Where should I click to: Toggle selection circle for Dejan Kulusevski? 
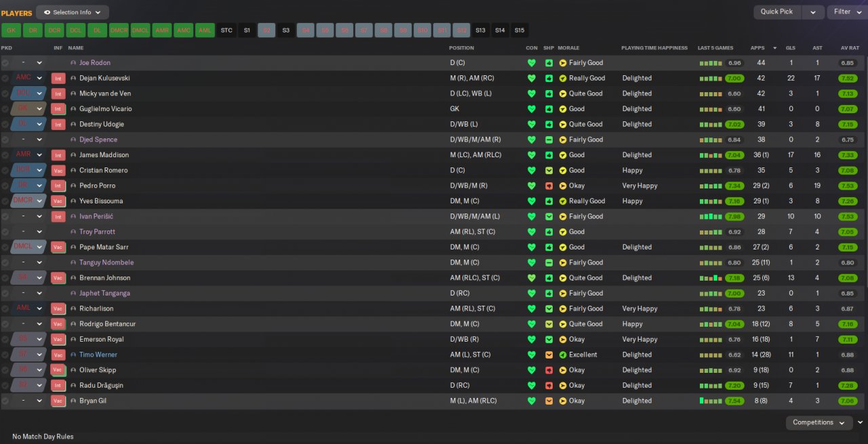[x=5, y=78]
